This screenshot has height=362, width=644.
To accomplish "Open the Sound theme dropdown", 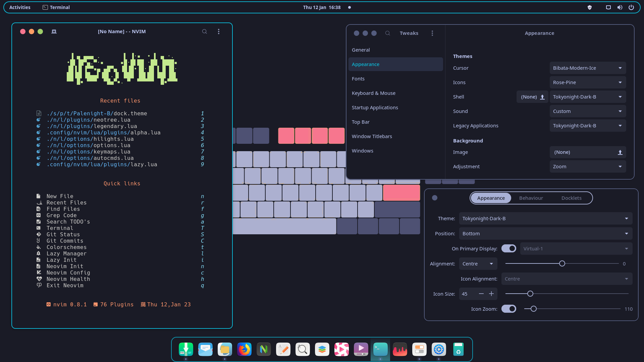I will 588,111.
